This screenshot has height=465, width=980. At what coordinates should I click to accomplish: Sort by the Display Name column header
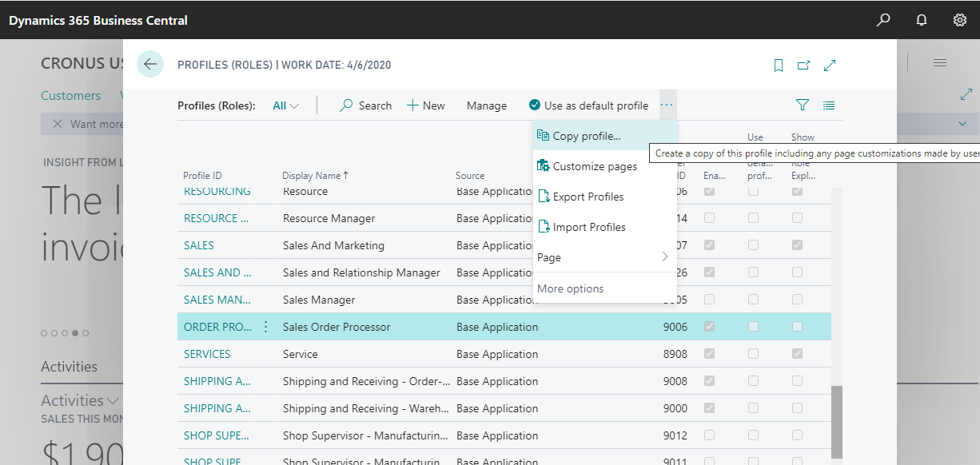point(316,176)
